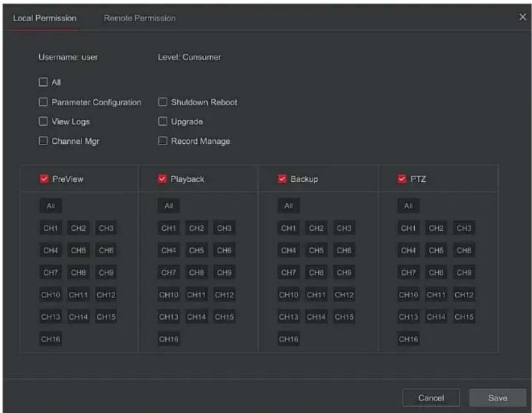Select CH12 in the PreView column
This screenshot has width=532, height=413.
106,295
